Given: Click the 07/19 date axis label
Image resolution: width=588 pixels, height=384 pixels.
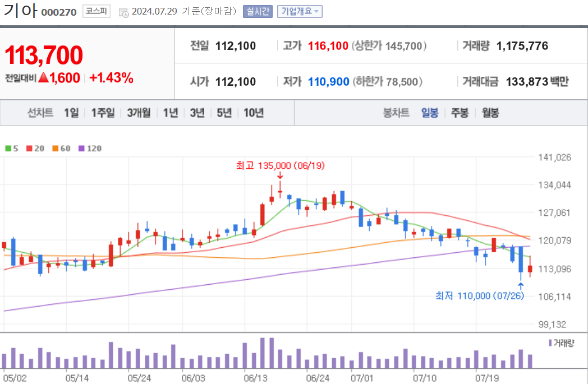Looking at the screenshot, I should click(x=487, y=378).
